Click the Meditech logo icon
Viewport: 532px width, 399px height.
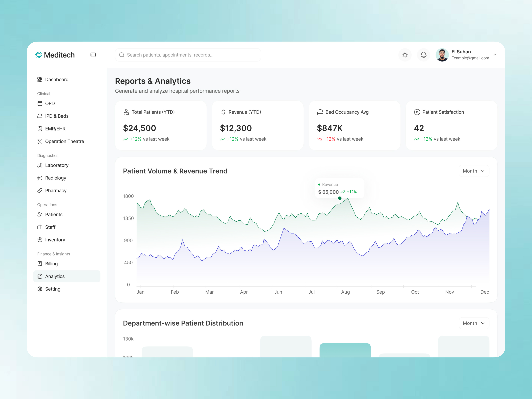[x=38, y=55]
